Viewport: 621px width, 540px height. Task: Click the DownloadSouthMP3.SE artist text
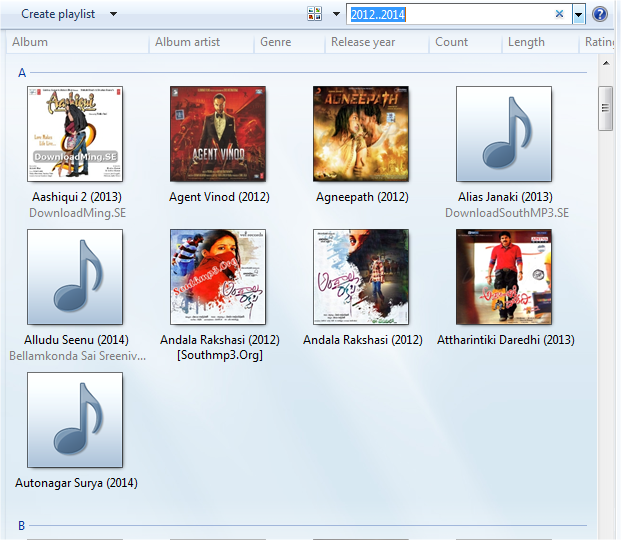507,213
